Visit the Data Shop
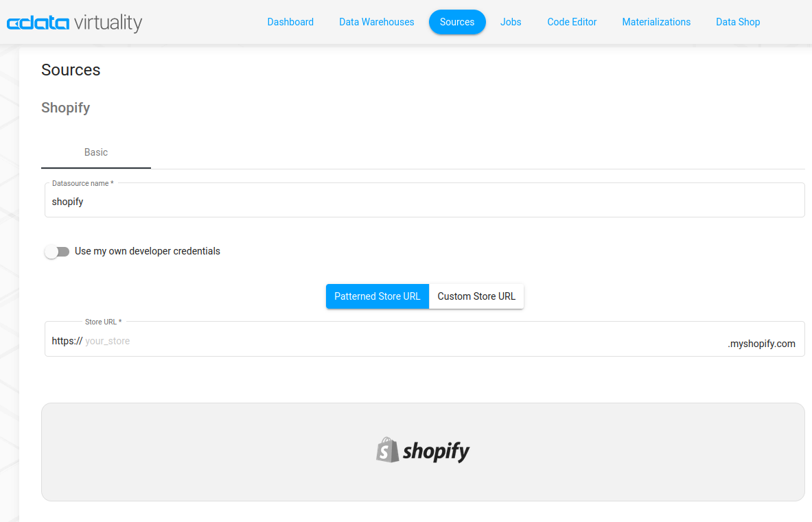 (738, 22)
